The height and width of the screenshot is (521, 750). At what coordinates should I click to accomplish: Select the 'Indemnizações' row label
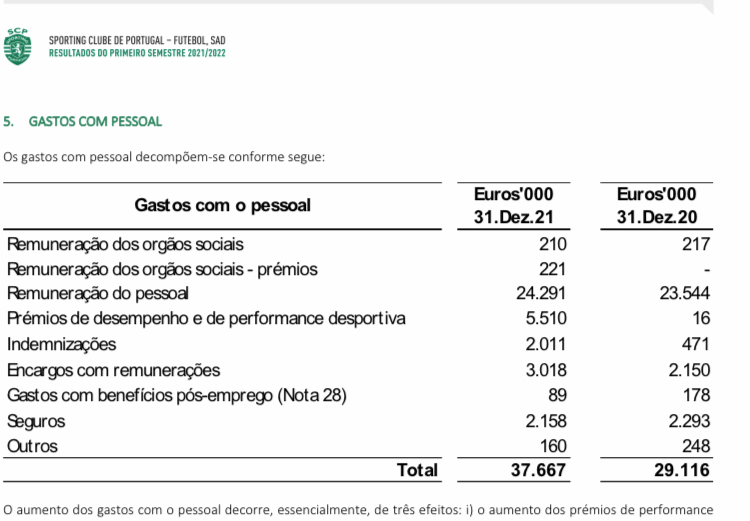point(61,344)
